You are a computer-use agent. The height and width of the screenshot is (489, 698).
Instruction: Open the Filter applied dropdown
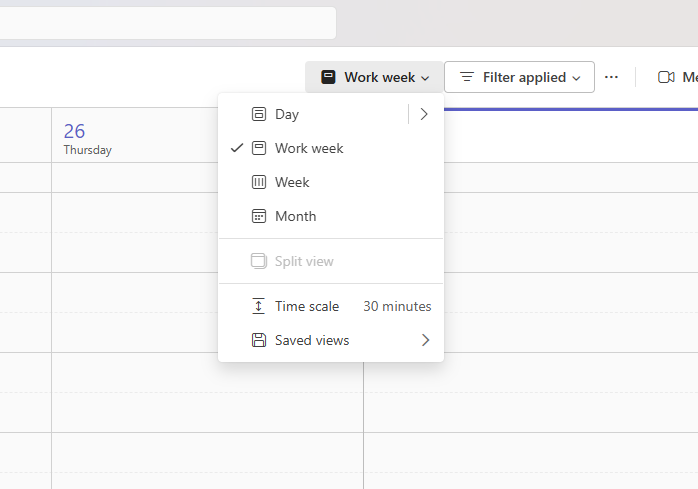click(519, 77)
